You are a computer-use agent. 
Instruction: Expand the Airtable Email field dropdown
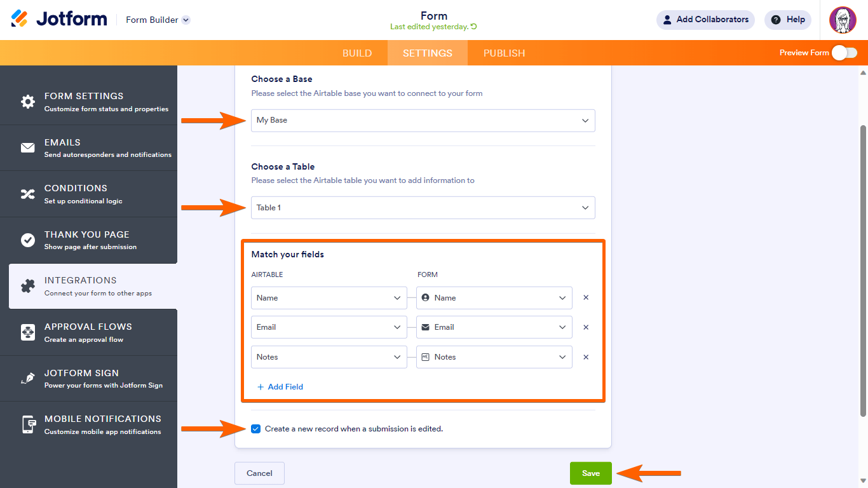329,327
